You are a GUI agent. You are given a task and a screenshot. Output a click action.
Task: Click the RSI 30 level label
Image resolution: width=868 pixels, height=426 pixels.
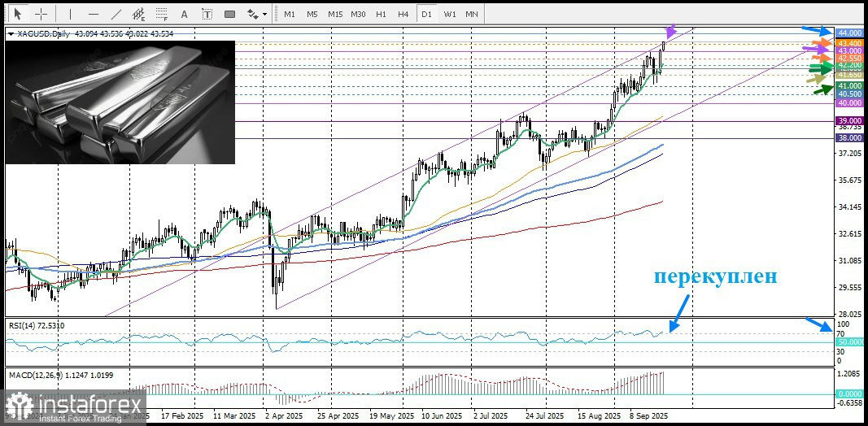pyautogui.click(x=840, y=351)
